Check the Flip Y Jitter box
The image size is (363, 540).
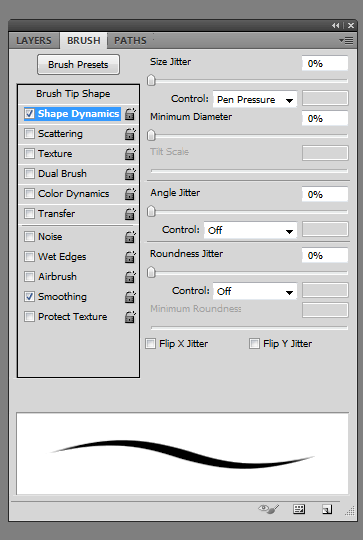click(x=254, y=344)
